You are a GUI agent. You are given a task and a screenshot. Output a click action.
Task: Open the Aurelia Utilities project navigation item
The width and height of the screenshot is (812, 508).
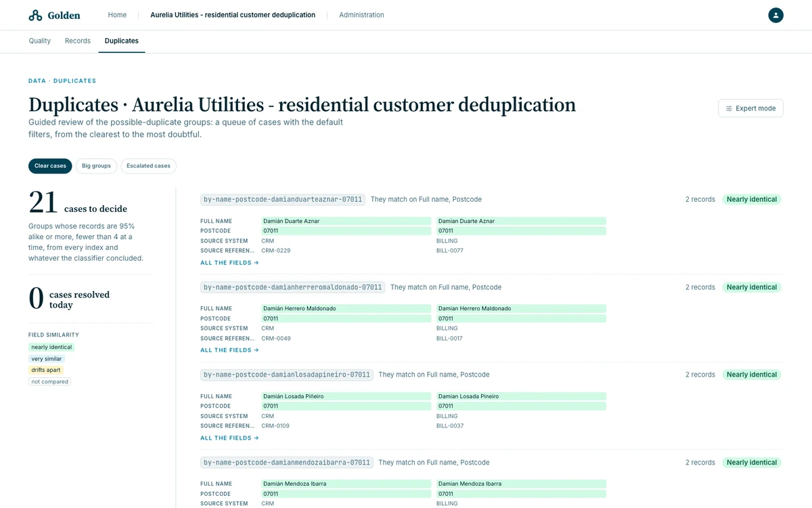[x=233, y=15]
